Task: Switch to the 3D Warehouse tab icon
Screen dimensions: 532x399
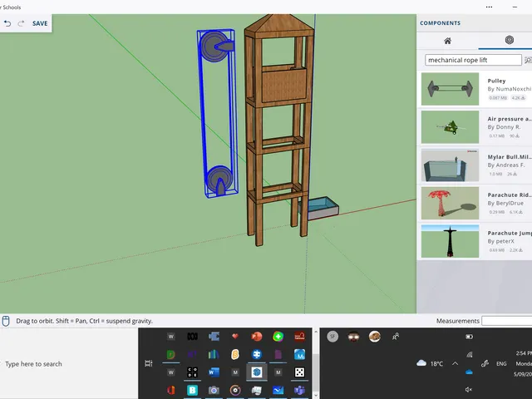Action: tap(510, 40)
